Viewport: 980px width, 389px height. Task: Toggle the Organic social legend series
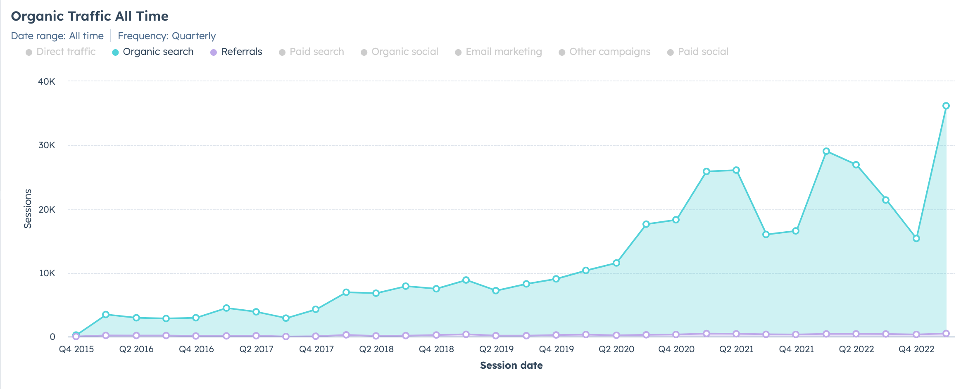point(400,52)
